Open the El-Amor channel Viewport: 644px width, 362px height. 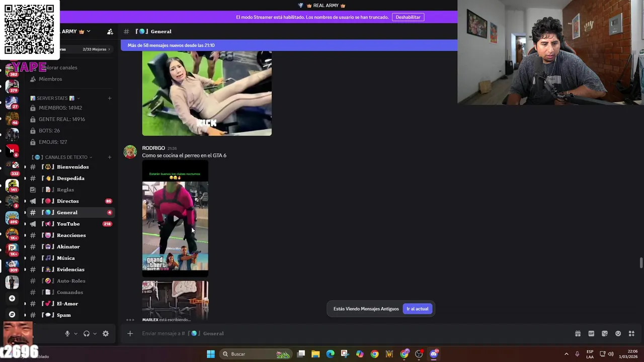70,304
